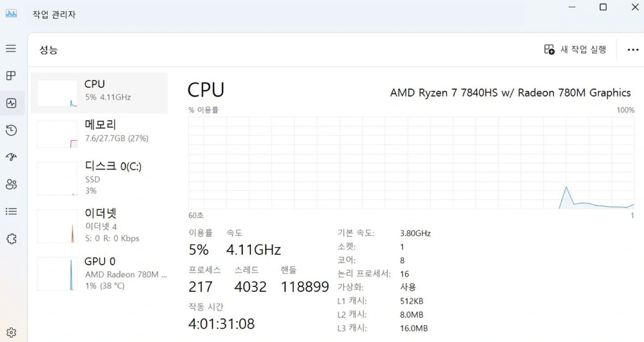Select the CPU performance item
This screenshot has height=342, width=644.
(99, 93)
